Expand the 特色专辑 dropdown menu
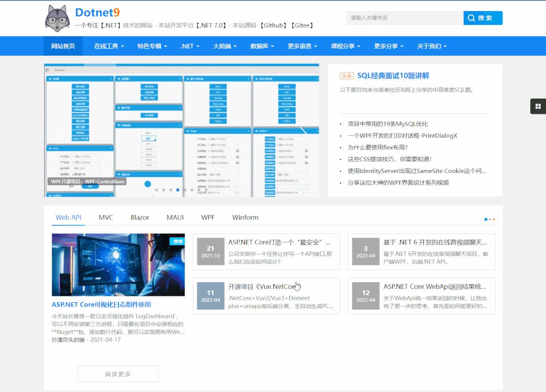Screen dimensions: 546x392 (x=152, y=46)
